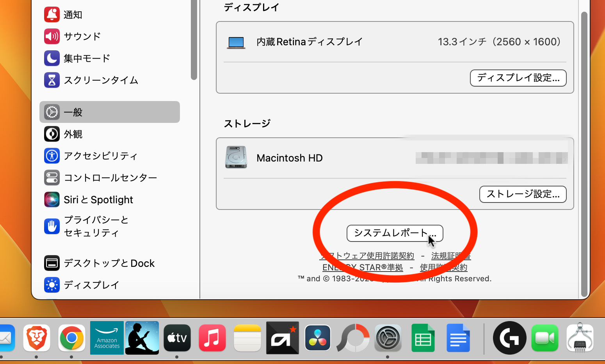Select サウンド in the sidebar
The height and width of the screenshot is (364, 605).
82,37
